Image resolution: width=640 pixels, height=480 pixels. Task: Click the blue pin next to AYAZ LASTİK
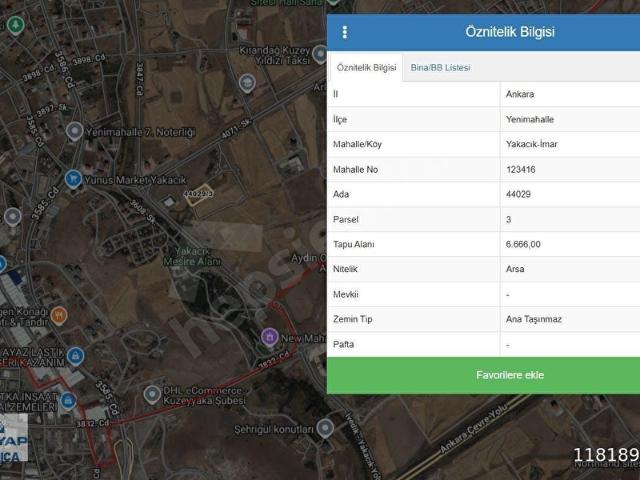75,356
